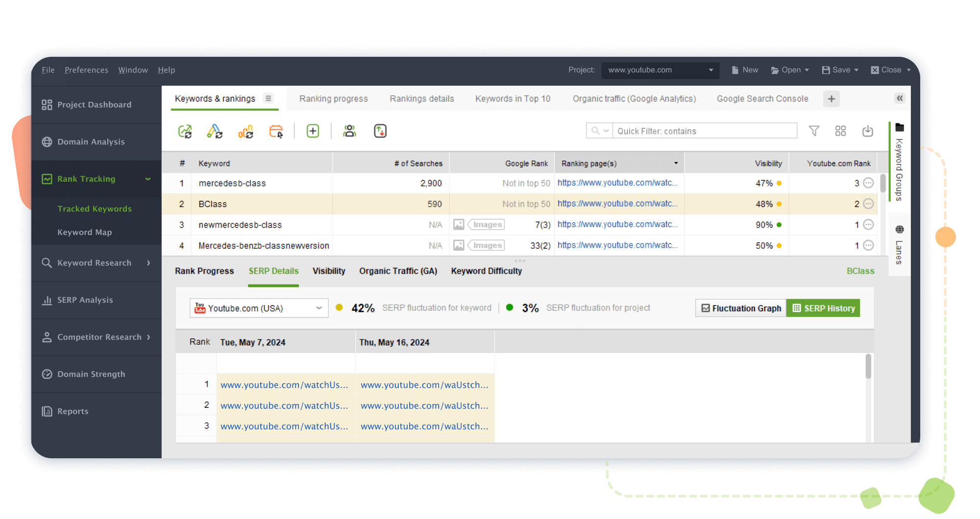Viewport: 980px width, 519px height.
Task: Click the orange calendar schedule icon
Action: 276,131
